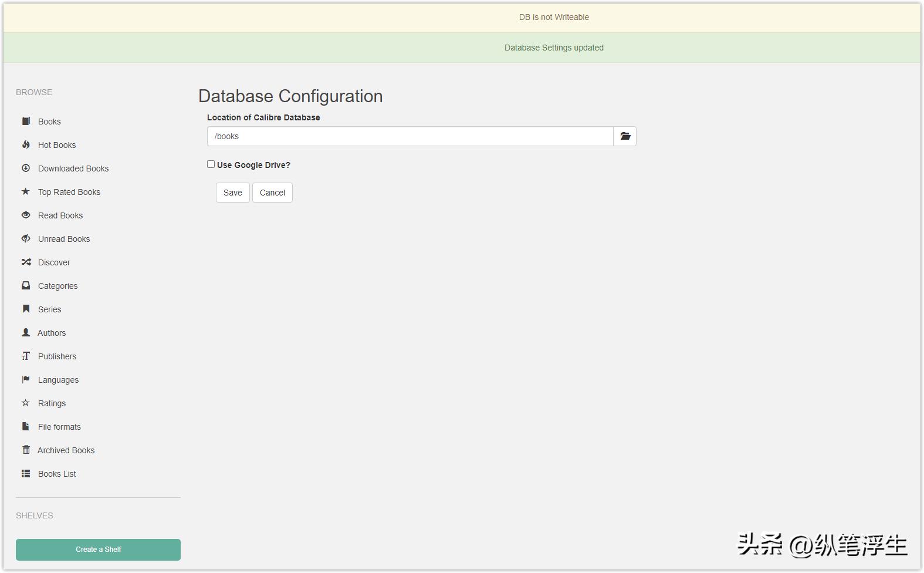Click the shuffle icon for Discover
The image size is (924, 573).
coord(26,262)
